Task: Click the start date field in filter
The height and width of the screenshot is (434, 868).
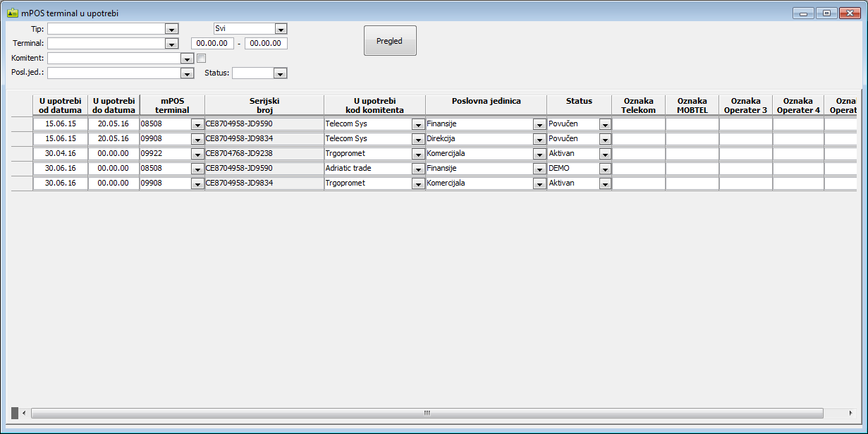Action: (x=212, y=44)
